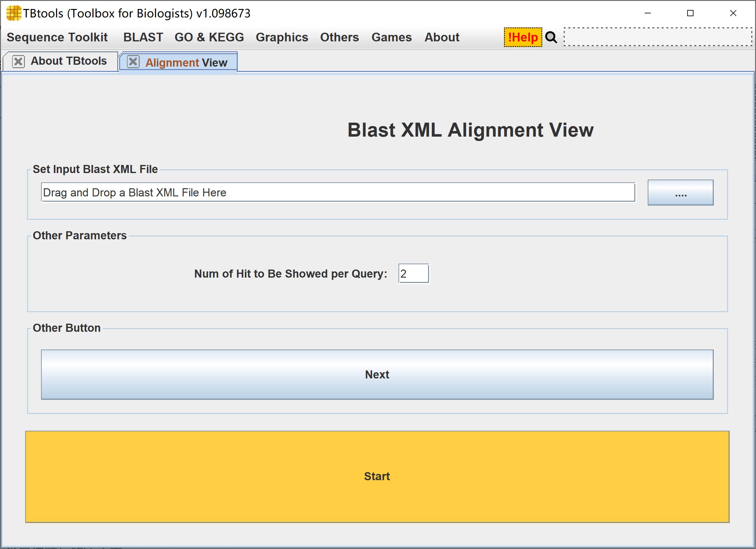Minimize the TBtools window
756x549 pixels.
[647, 13]
